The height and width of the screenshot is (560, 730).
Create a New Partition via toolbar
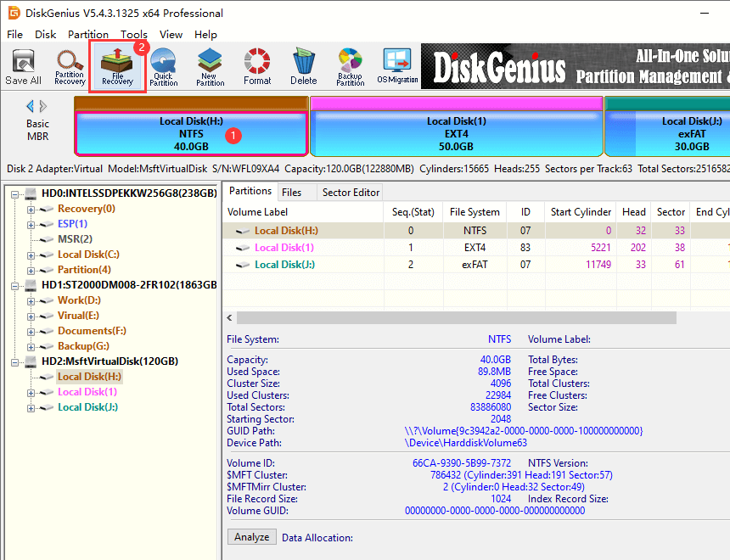[210, 66]
